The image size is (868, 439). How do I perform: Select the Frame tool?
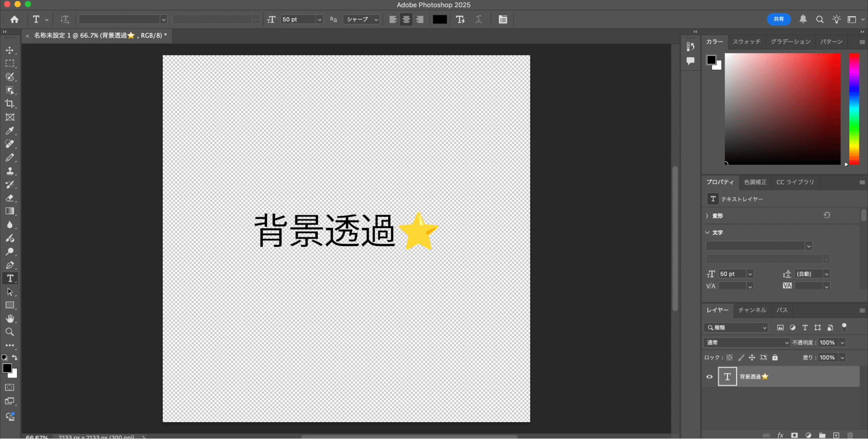pos(10,117)
